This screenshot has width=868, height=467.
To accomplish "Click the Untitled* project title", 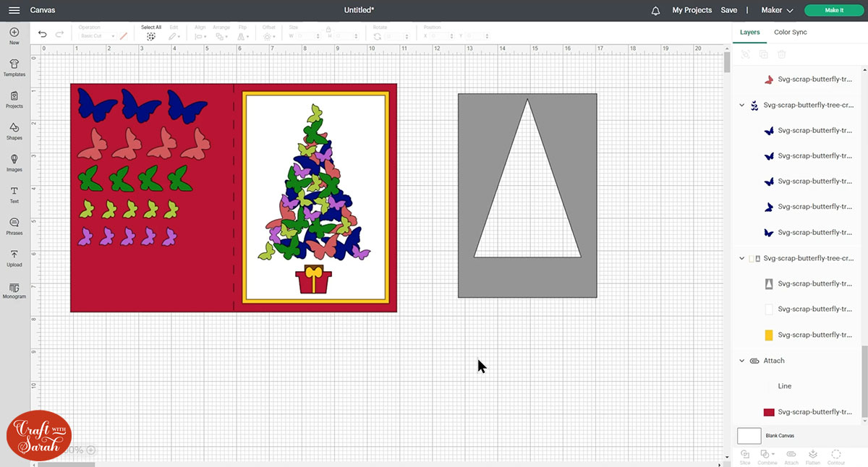I will pos(359,10).
